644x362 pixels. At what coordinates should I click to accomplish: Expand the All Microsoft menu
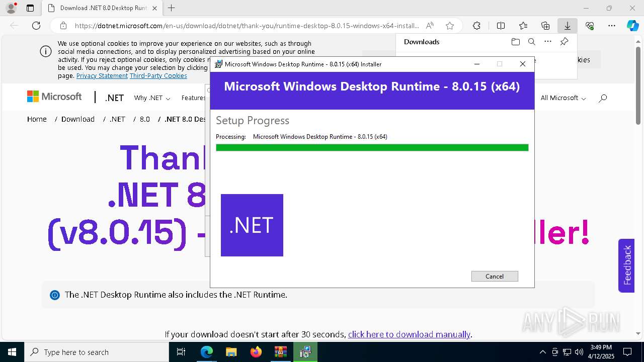click(563, 98)
